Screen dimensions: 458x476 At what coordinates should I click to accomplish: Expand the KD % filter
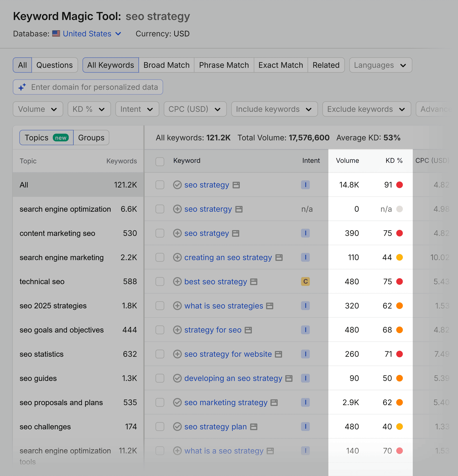[89, 109]
